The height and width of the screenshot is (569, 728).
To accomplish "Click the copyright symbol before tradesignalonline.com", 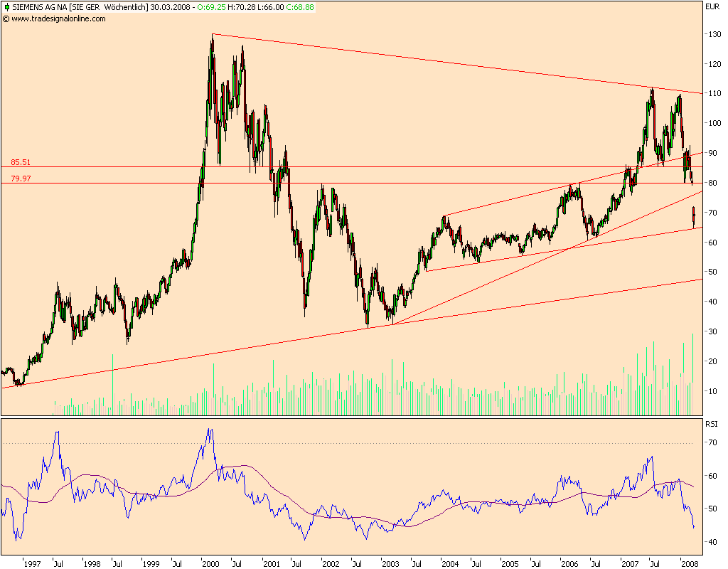I will pos(8,20).
